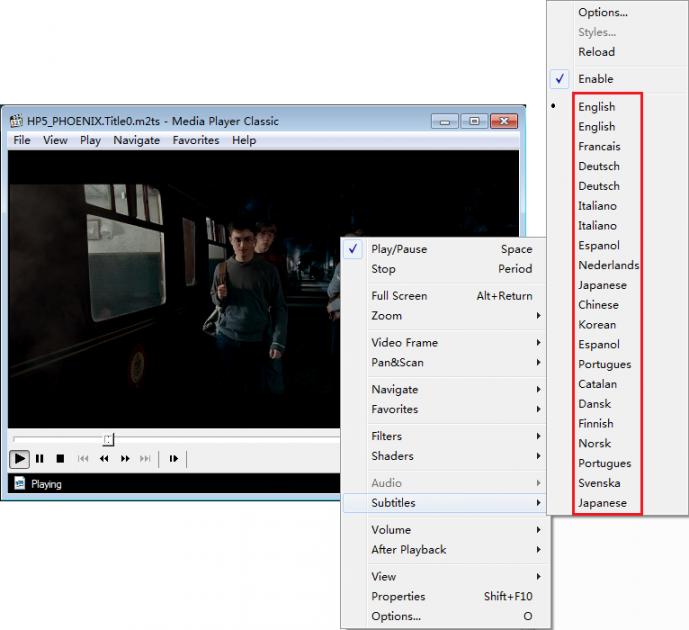Screen dimensions: 689x630
Task: Click the seek bar track ahead of the thumb
Action: pyautogui.click(x=226, y=438)
